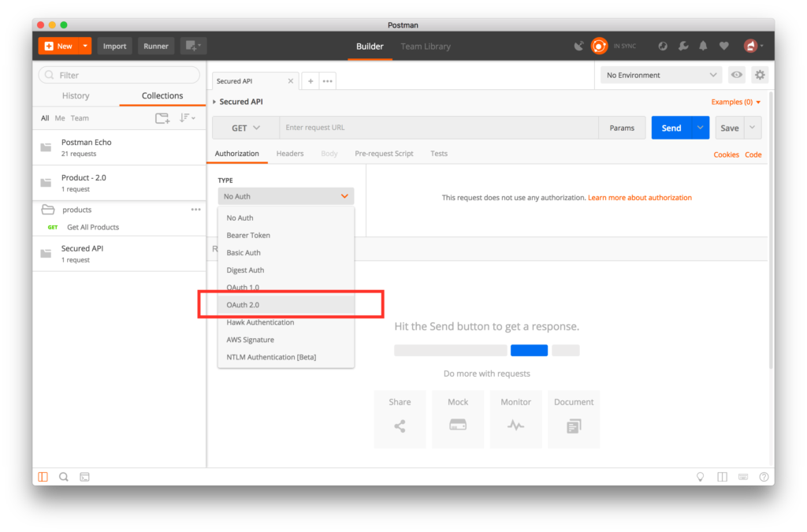This screenshot has height=532, width=807.
Task: Open the No Environment dropdown
Action: tap(660, 75)
